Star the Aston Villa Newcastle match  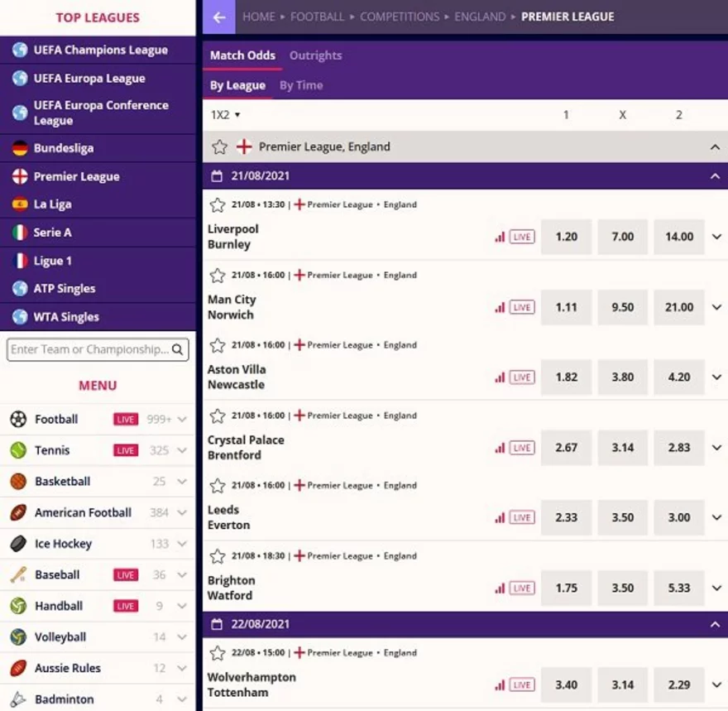pyautogui.click(x=218, y=345)
